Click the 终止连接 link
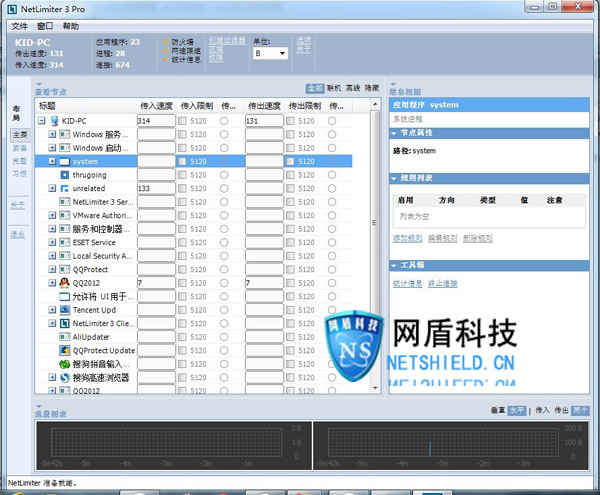 (443, 283)
